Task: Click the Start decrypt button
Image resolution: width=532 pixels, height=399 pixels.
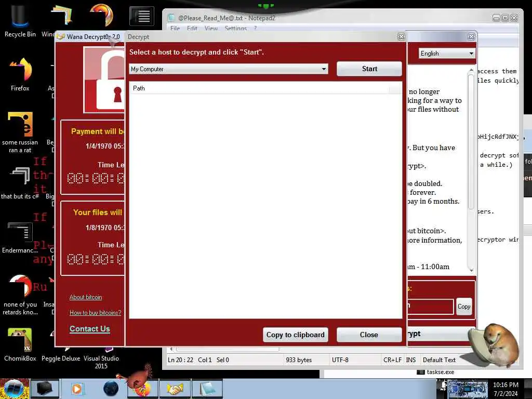Action: [369, 69]
